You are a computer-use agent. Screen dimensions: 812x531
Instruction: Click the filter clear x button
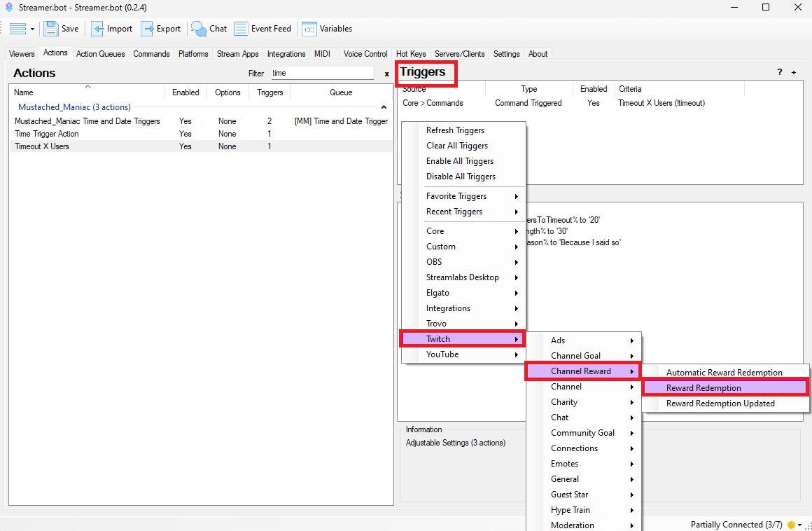point(386,74)
